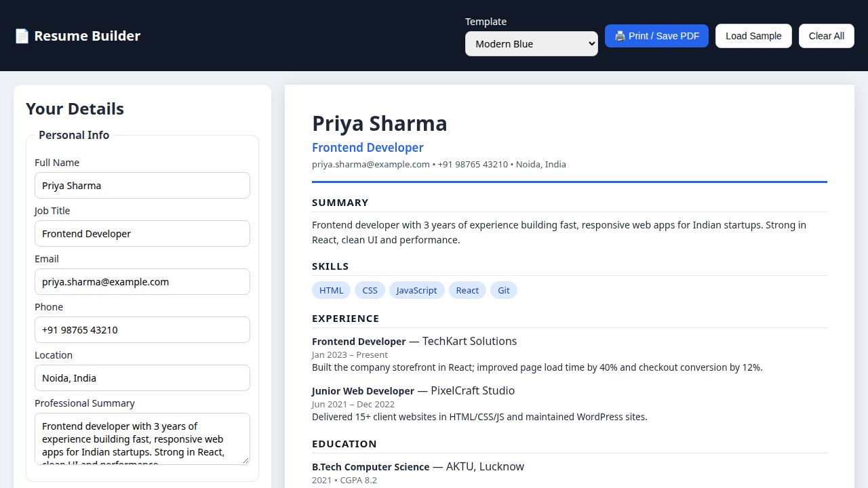Open the Template dropdown showing Modern Blue
Image resolution: width=868 pixels, height=488 pixels.
(532, 43)
